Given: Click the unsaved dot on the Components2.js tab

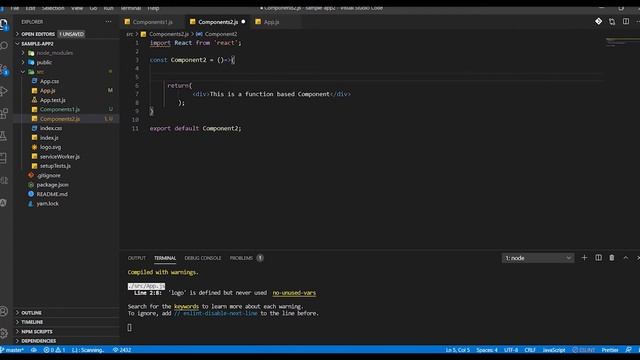Looking at the screenshot, I should [x=243, y=22].
